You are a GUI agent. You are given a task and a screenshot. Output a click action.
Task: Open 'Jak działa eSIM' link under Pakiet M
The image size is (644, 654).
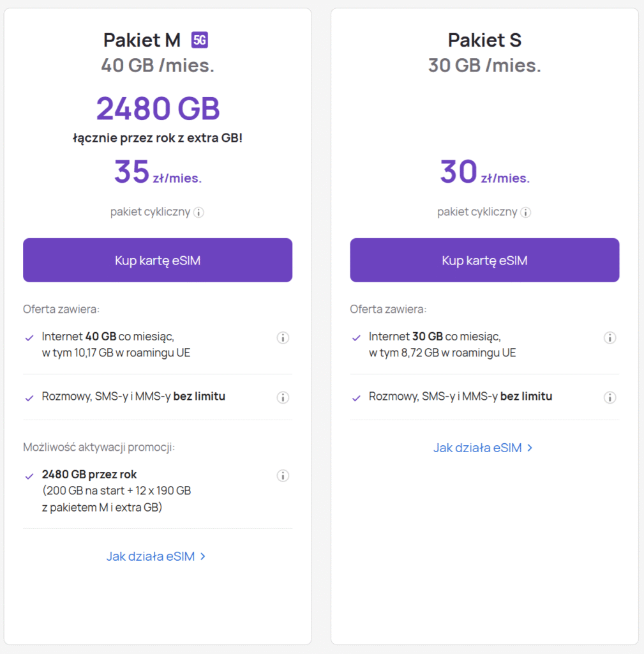pyautogui.click(x=151, y=556)
